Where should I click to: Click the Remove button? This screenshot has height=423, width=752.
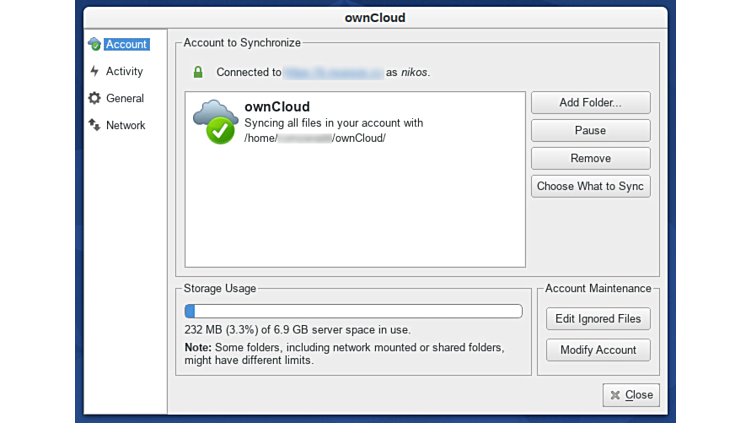(x=590, y=158)
